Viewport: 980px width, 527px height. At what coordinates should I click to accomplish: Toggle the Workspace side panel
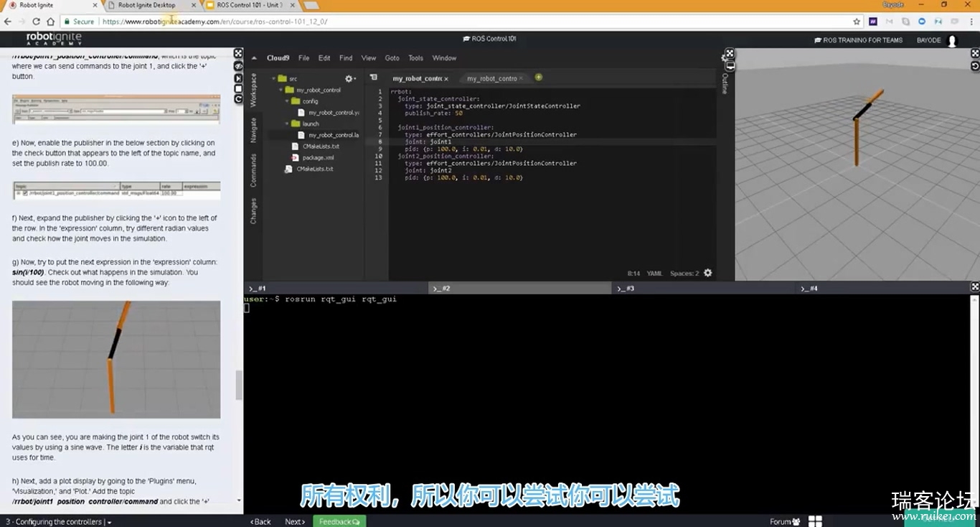coord(253,90)
